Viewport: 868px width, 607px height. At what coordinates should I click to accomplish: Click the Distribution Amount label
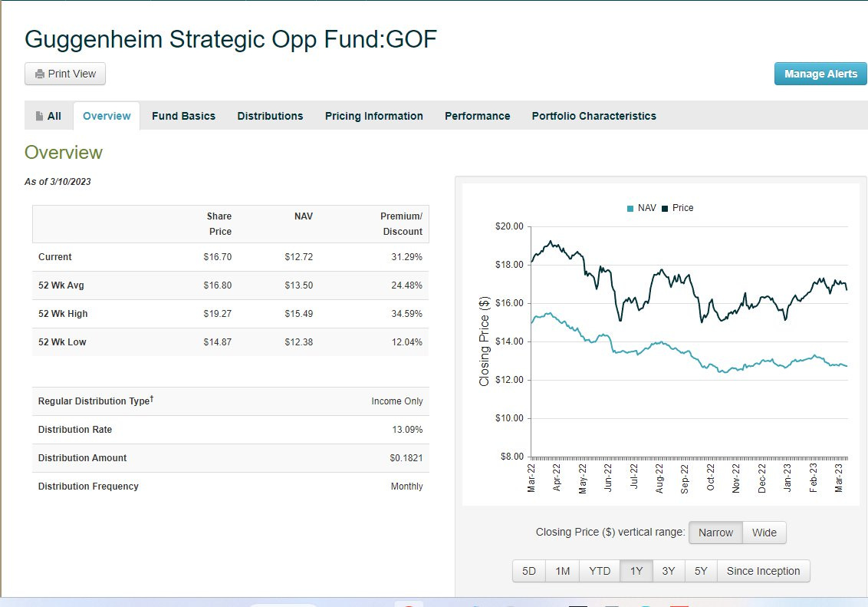click(x=82, y=458)
